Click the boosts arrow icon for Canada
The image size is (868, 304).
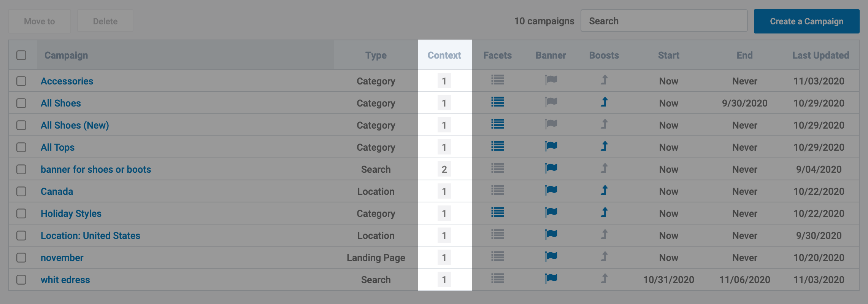click(604, 190)
